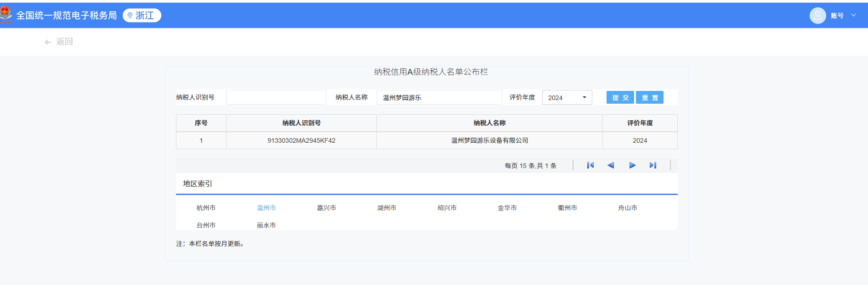Screen dimensions: 868x285
Task: Select 杭州市 in region index
Action: (206, 208)
